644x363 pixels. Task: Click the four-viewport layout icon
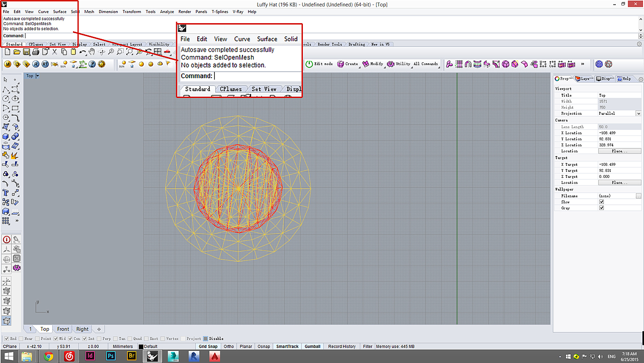(158, 52)
